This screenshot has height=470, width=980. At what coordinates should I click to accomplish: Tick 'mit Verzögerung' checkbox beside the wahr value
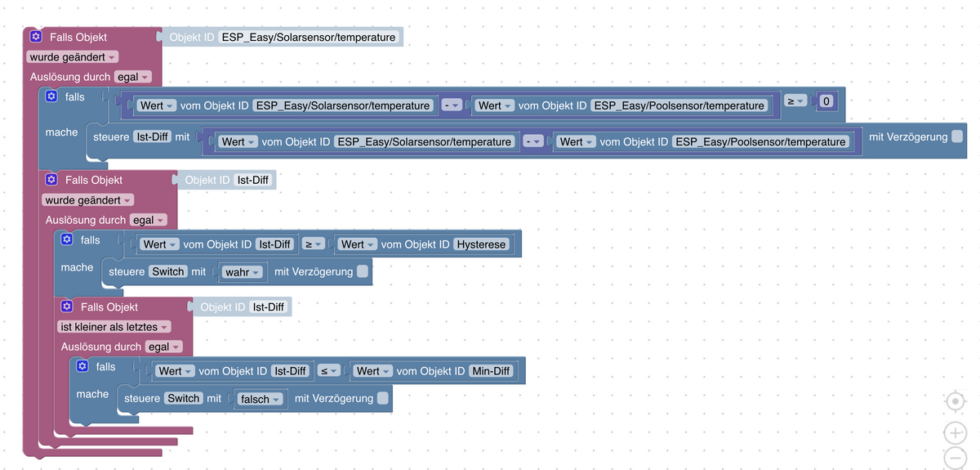(x=363, y=271)
